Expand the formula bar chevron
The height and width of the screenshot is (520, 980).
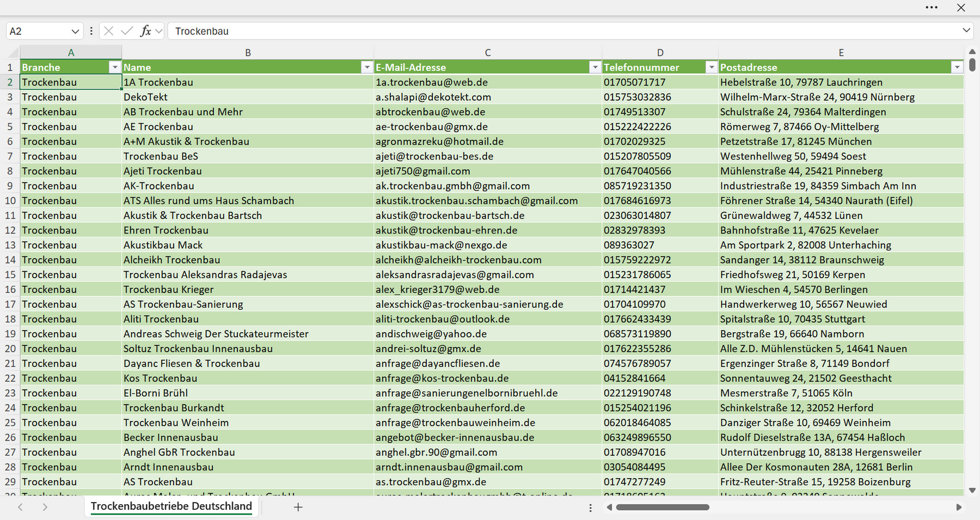point(966,30)
